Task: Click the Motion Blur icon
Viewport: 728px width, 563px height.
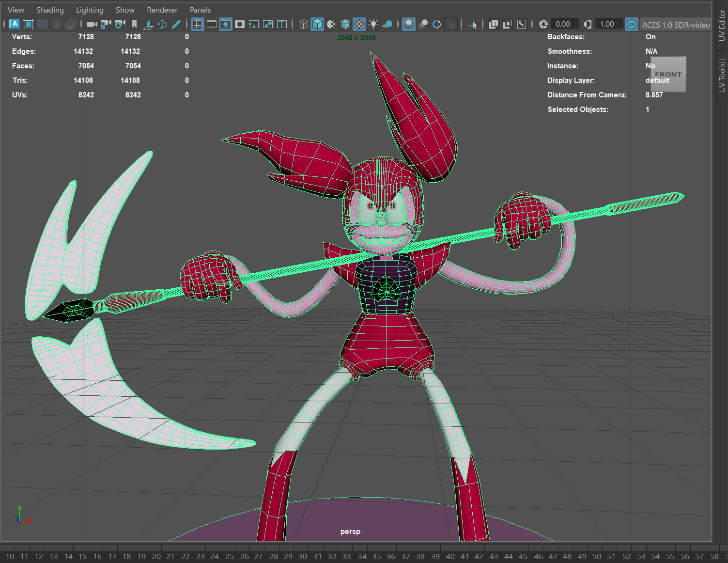Action: pos(423,24)
